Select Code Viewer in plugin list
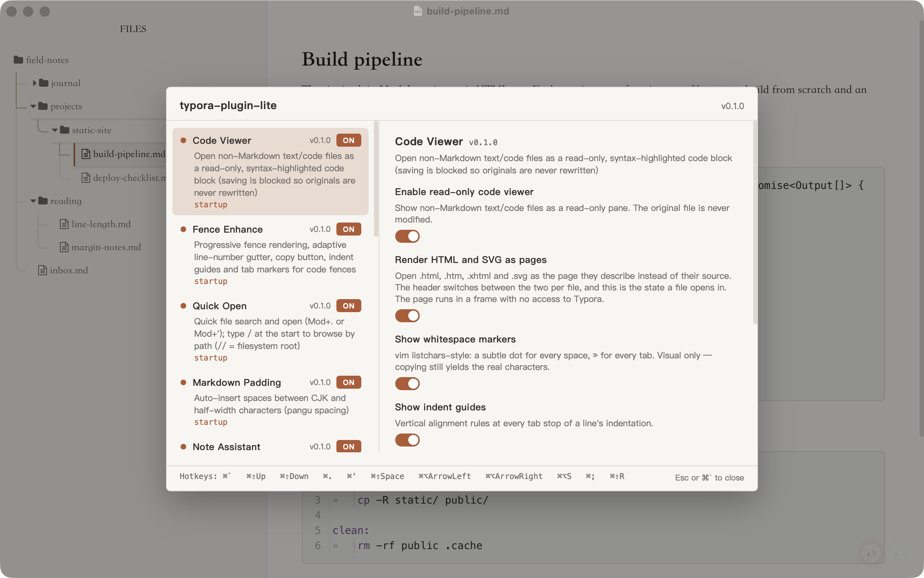Viewport: 924px width, 578px height. tap(270, 172)
